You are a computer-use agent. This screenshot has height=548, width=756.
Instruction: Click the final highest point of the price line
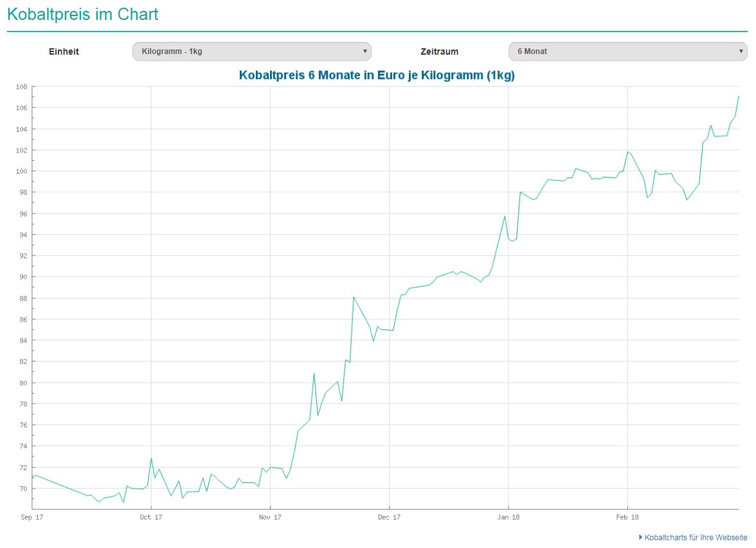click(x=739, y=96)
